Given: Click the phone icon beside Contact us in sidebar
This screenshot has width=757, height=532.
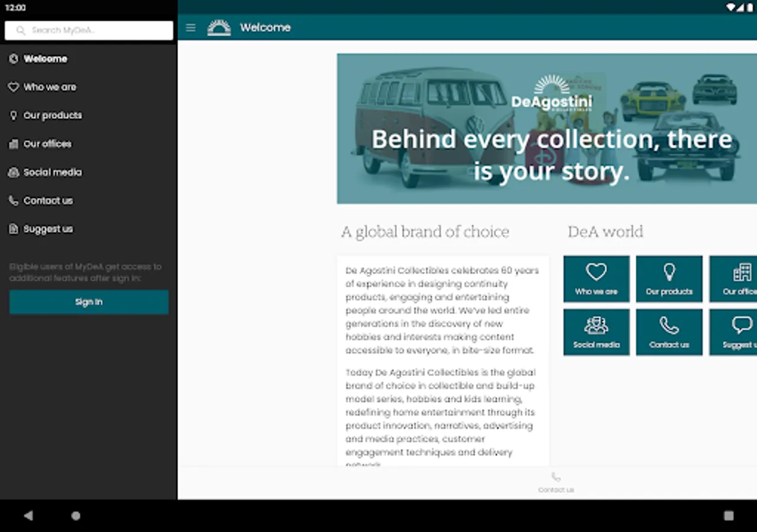Looking at the screenshot, I should coord(14,200).
